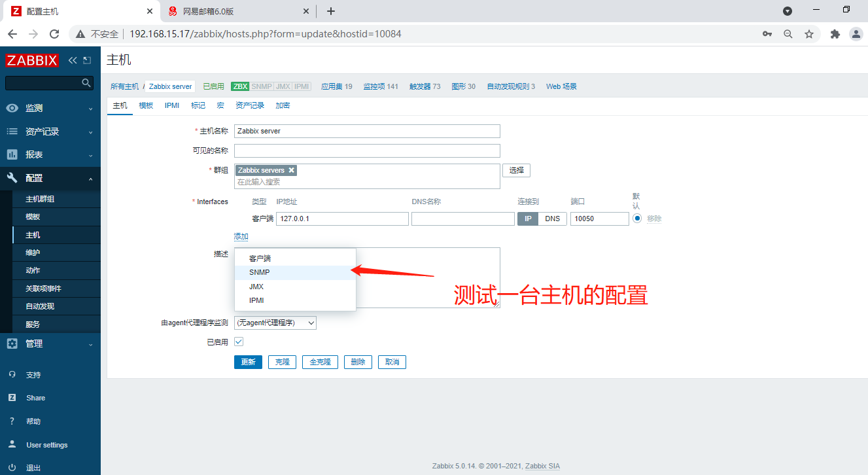The width and height of the screenshot is (868, 475).
Task: Click the 全克隆 button
Action: click(320, 362)
